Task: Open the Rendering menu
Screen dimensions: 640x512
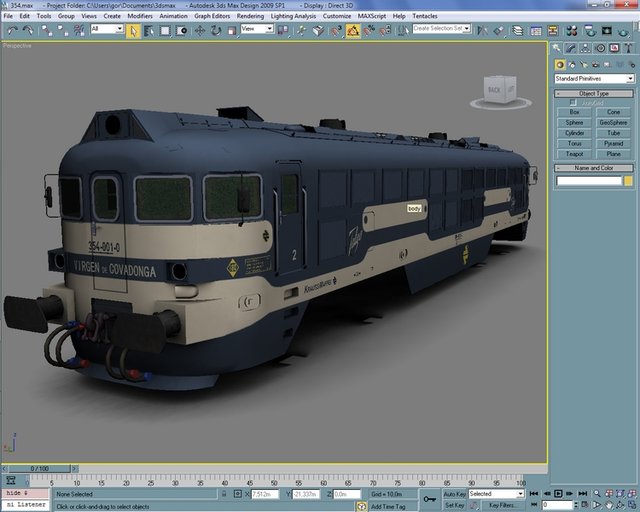Action: (250, 16)
